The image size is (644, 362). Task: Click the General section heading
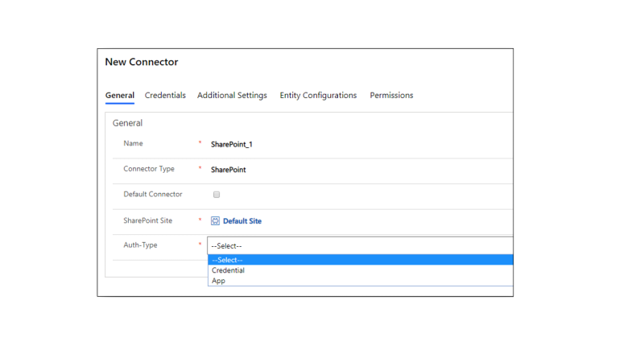click(x=127, y=124)
